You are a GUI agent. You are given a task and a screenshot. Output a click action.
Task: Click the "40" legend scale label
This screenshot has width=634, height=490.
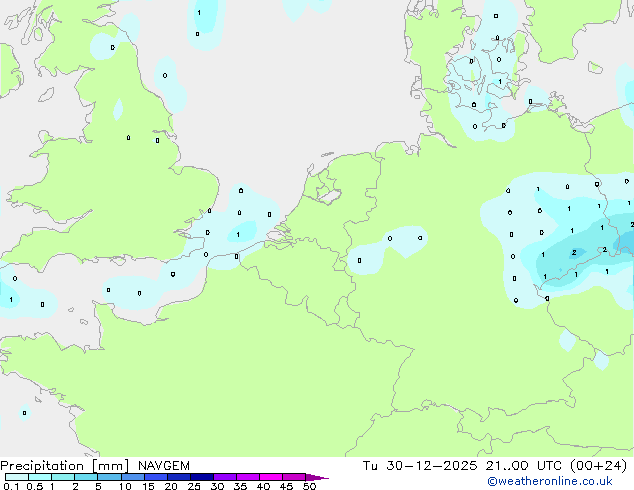pos(263,486)
